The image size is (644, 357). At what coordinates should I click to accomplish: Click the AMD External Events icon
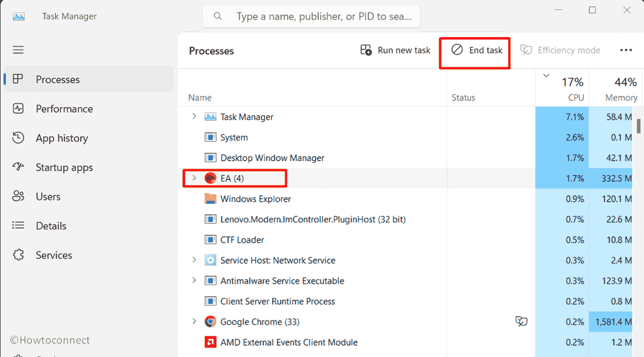(x=210, y=342)
